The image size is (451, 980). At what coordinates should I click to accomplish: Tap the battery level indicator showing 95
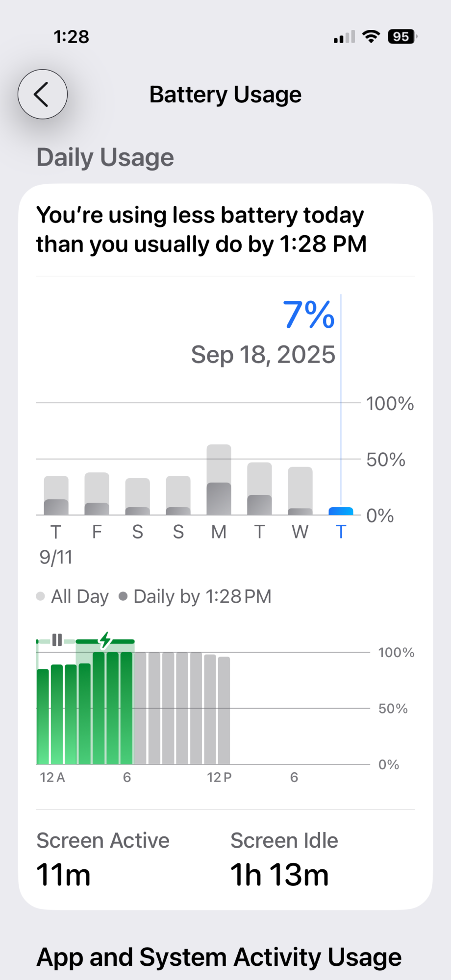click(x=402, y=37)
